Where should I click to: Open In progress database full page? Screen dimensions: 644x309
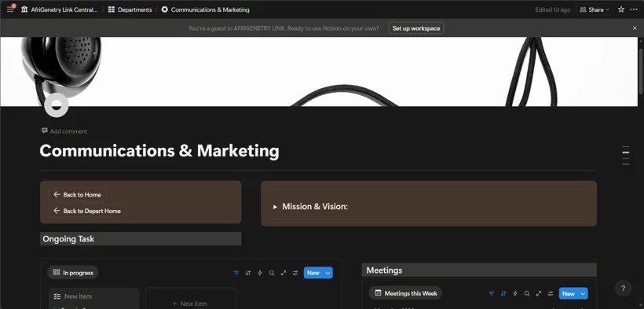[284, 273]
